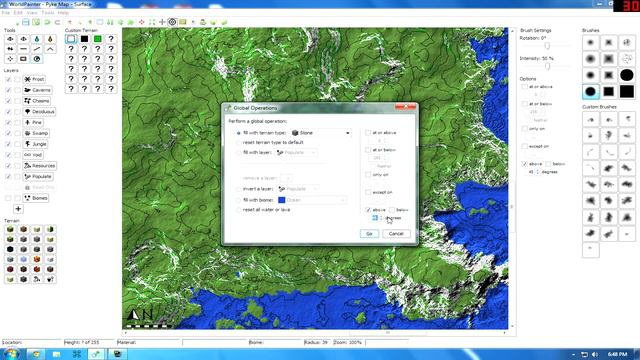Image resolution: width=640 pixels, height=360 pixels.
Task: Choose the light blue ice terrain block
Action: [x=23, y=259]
